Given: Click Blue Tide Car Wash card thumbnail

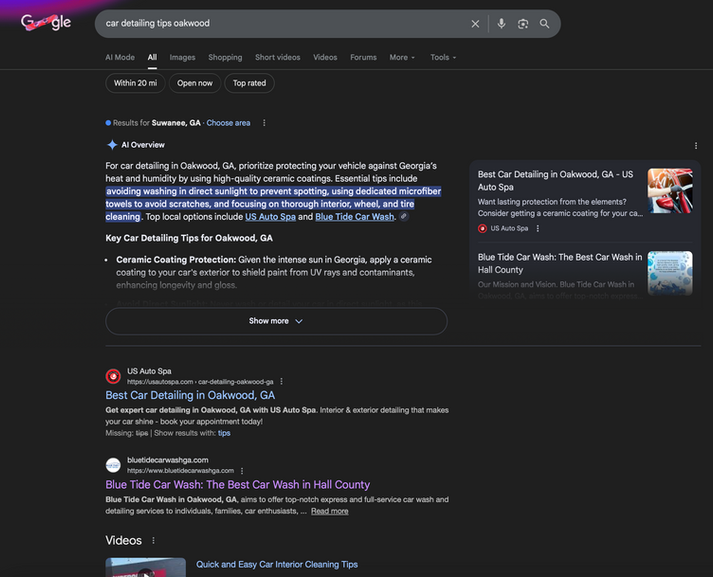Looking at the screenshot, I should 670,273.
